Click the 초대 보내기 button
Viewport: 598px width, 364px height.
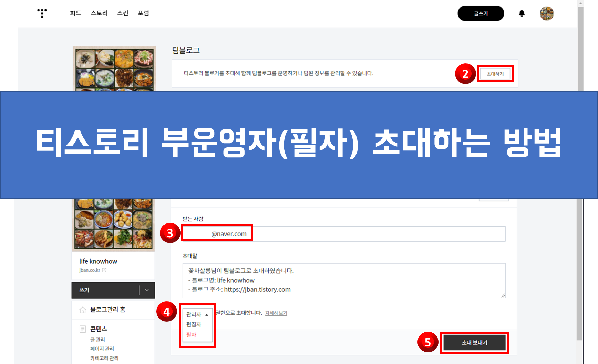pos(474,343)
